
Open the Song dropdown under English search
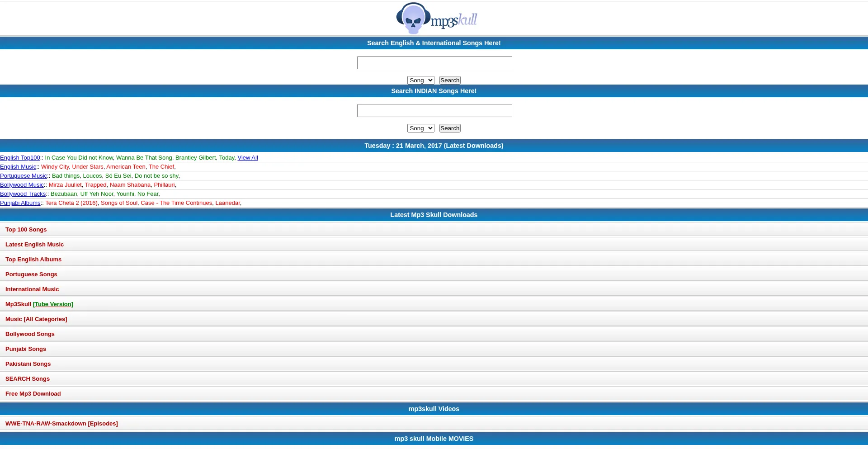[x=420, y=80]
